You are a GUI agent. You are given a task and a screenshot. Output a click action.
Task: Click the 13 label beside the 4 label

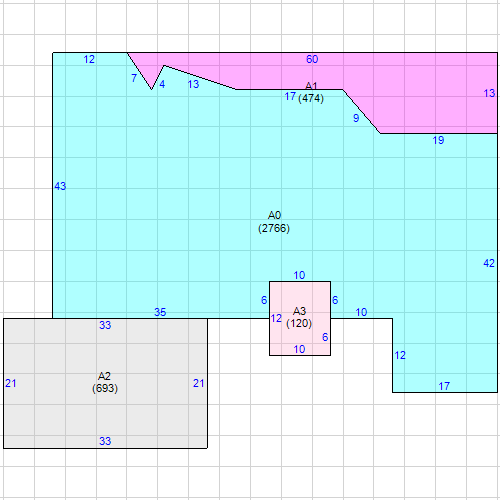coord(193,84)
